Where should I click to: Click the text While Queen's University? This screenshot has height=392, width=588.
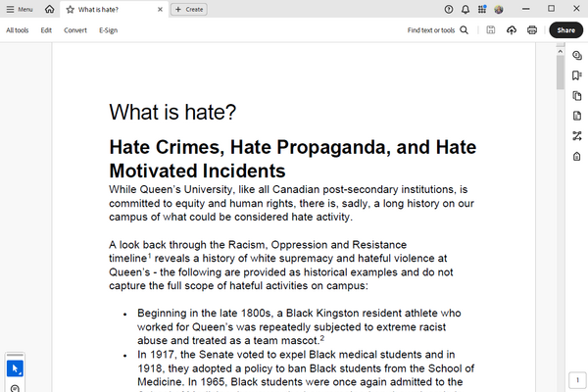171,189
